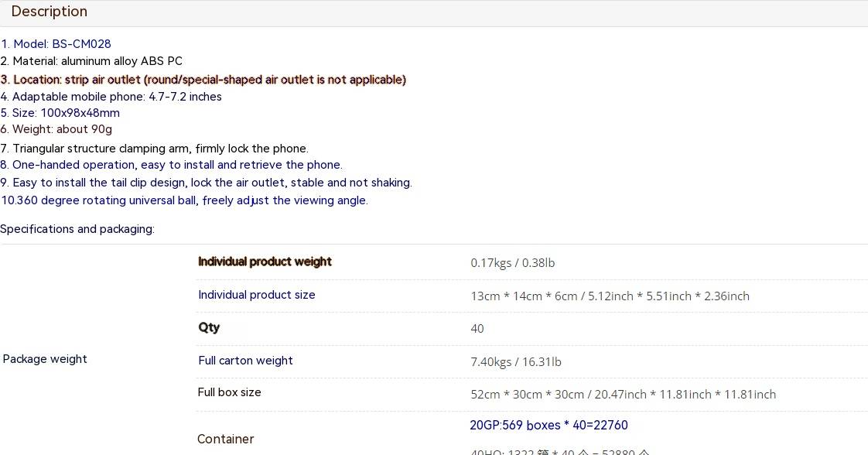This screenshot has width=868, height=455.
Task: Click the Description section header
Action: 50,12
